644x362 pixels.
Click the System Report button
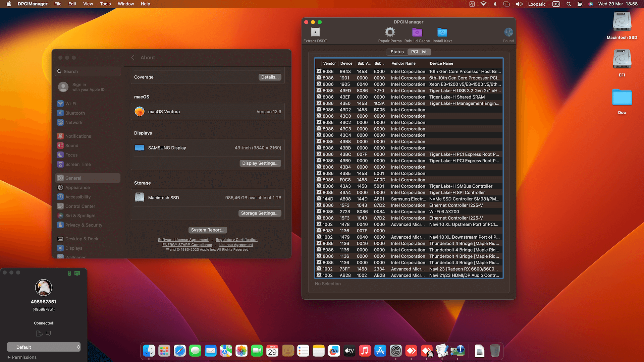pos(207,230)
